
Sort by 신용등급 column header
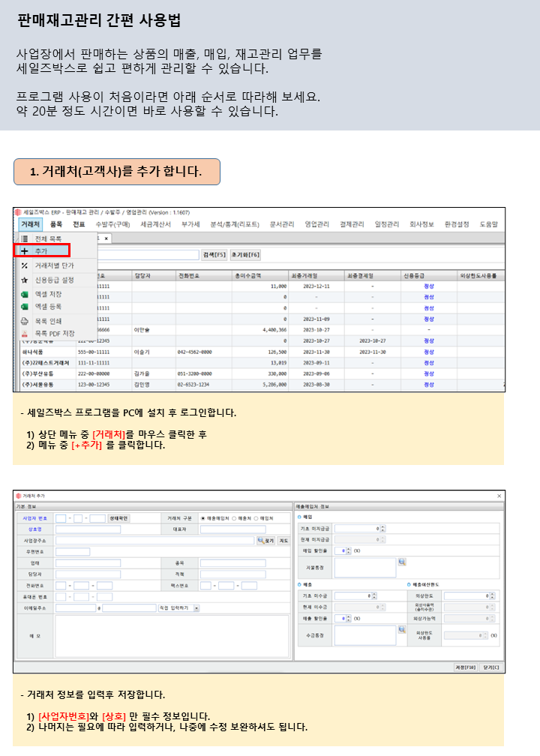(x=429, y=276)
